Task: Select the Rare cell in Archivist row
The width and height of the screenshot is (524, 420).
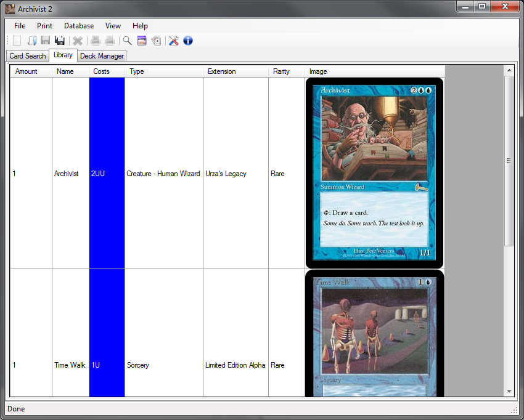Action: [x=287, y=173]
